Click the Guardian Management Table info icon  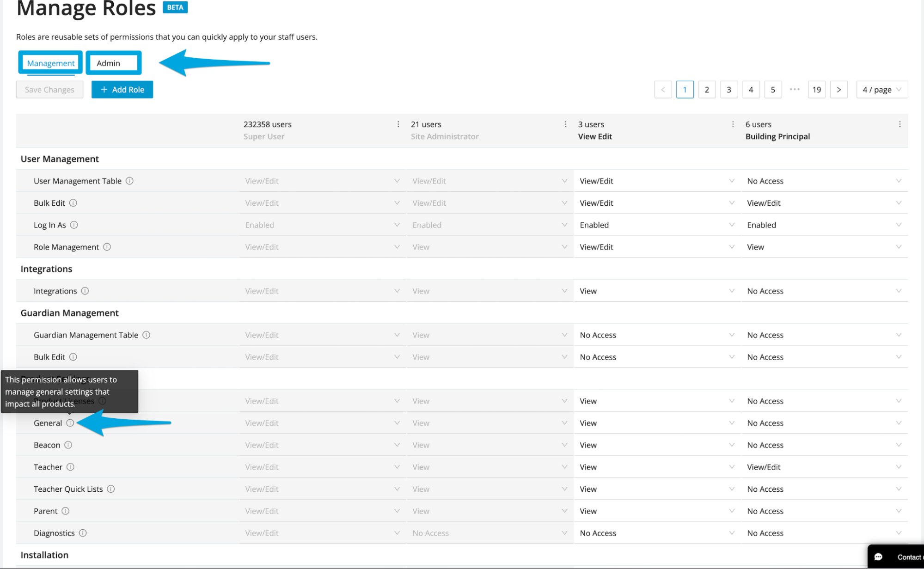[x=147, y=335]
